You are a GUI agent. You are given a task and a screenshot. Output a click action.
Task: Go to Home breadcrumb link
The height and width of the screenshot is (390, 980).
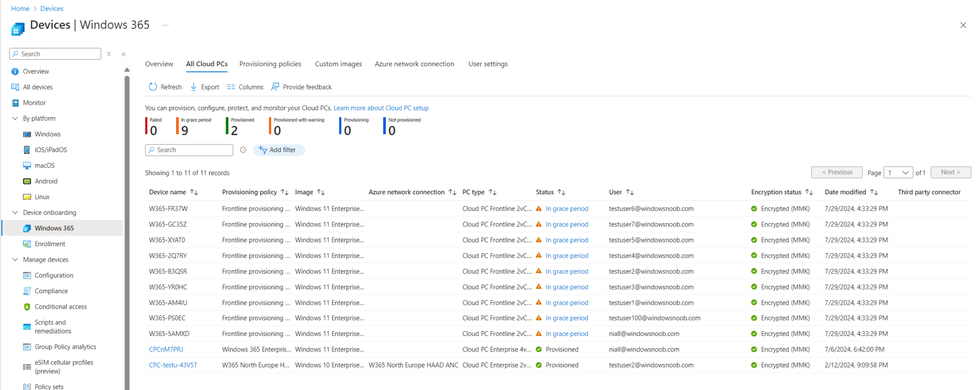coord(20,9)
